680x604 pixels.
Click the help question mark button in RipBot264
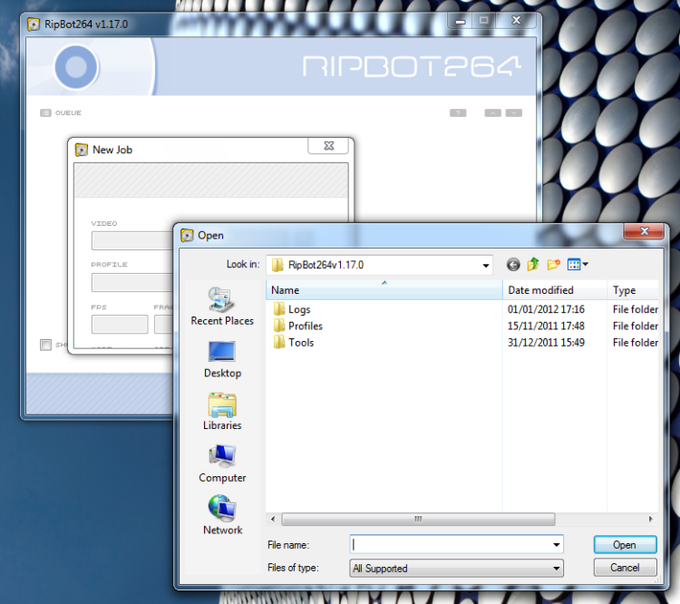(x=458, y=113)
